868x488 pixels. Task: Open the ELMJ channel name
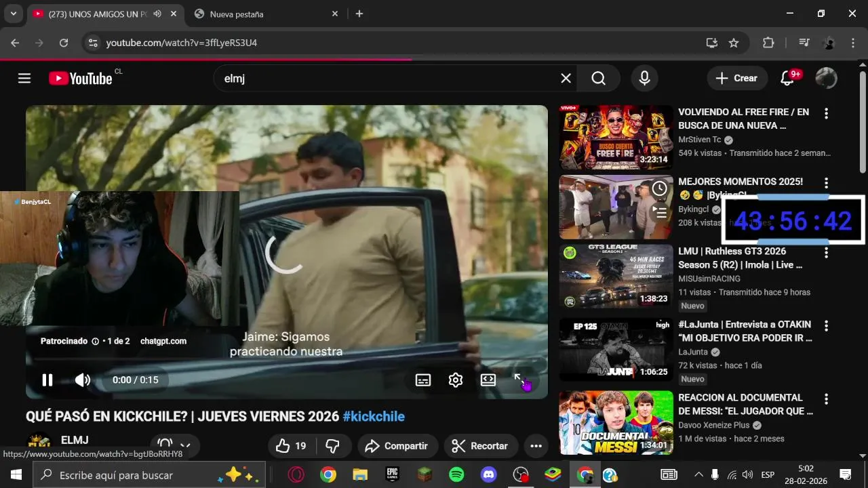pos(75,440)
